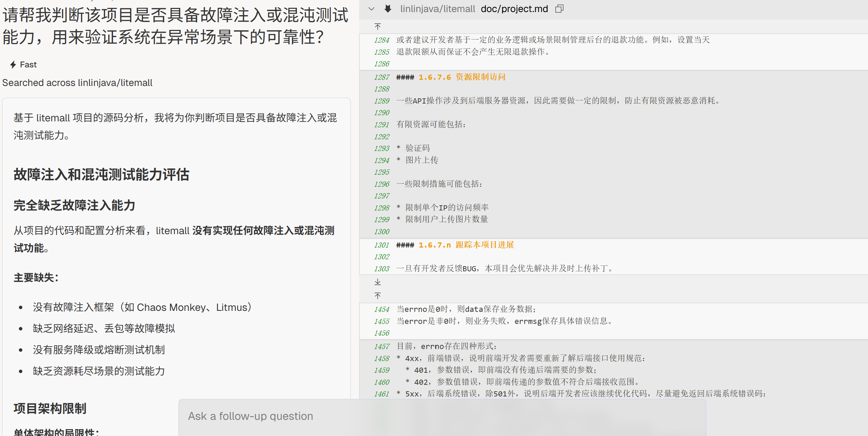Select the Fast mode label
This screenshot has width=868, height=436.
point(28,65)
